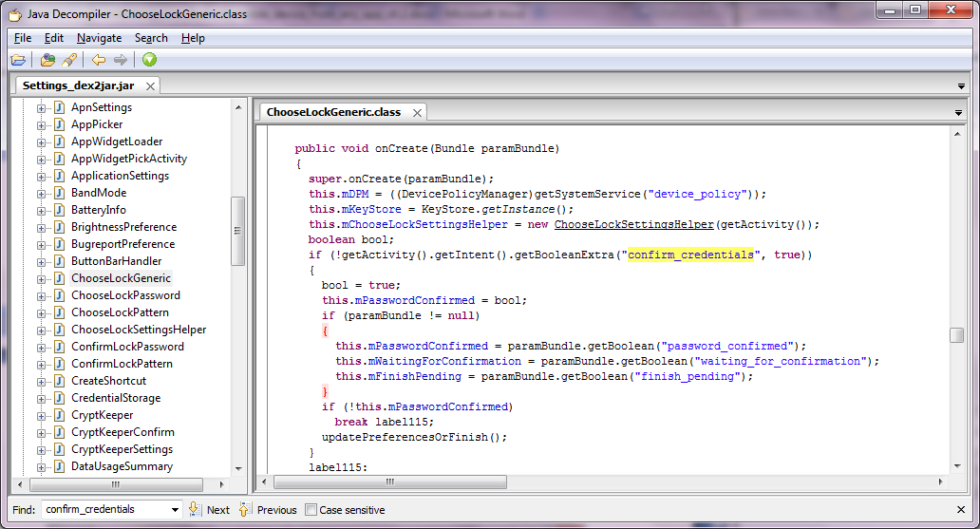Click in the Find input field

[105, 510]
